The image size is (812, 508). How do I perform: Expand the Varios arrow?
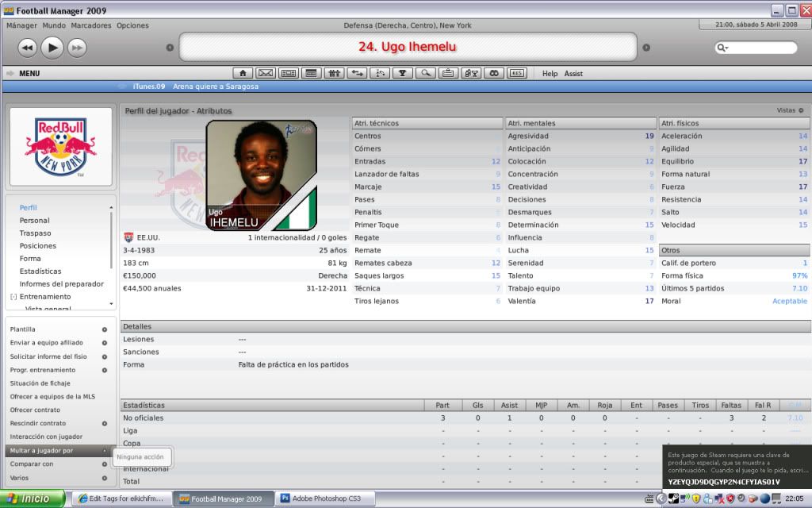coord(105,478)
